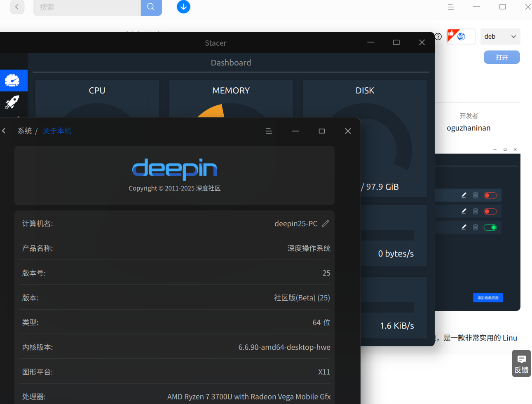Click into the 搜索 search field
The height and width of the screenshot is (404, 532).
pos(87,7)
